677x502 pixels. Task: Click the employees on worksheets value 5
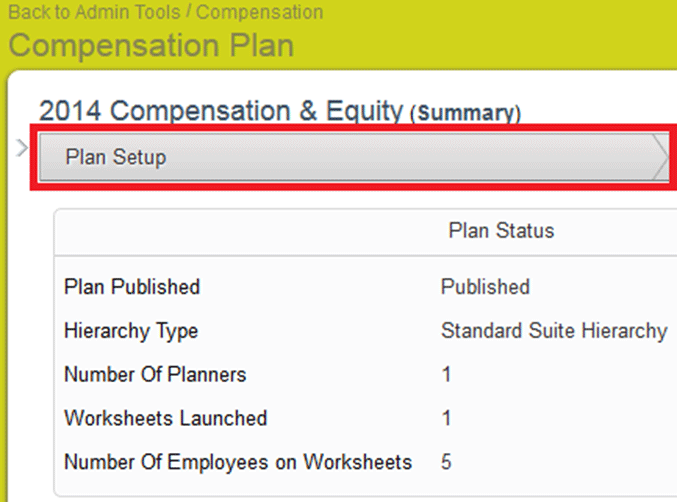[x=446, y=462]
